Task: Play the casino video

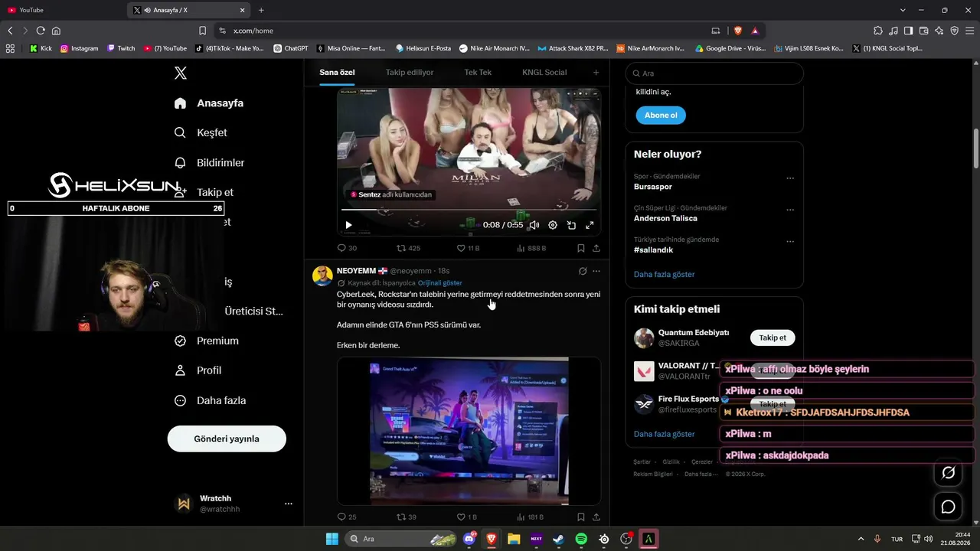Action: [x=348, y=225]
